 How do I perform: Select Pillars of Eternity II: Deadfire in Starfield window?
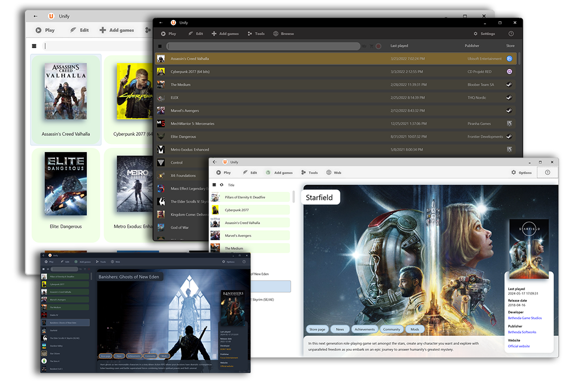[x=250, y=197]
